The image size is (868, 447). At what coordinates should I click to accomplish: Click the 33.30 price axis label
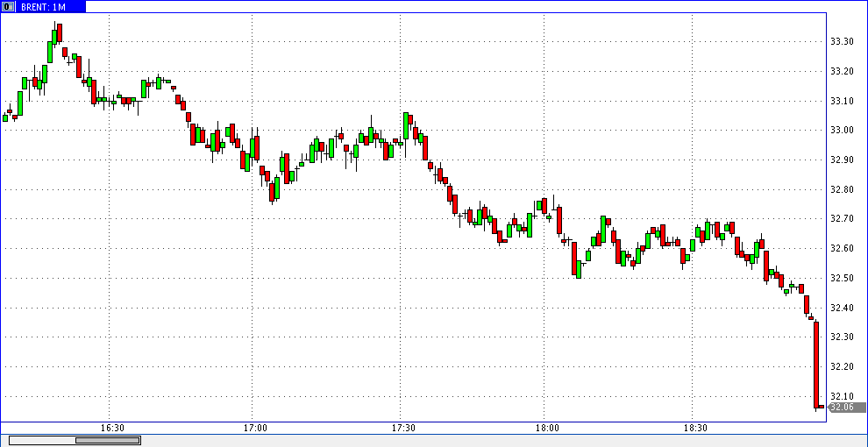click(842, 41)
